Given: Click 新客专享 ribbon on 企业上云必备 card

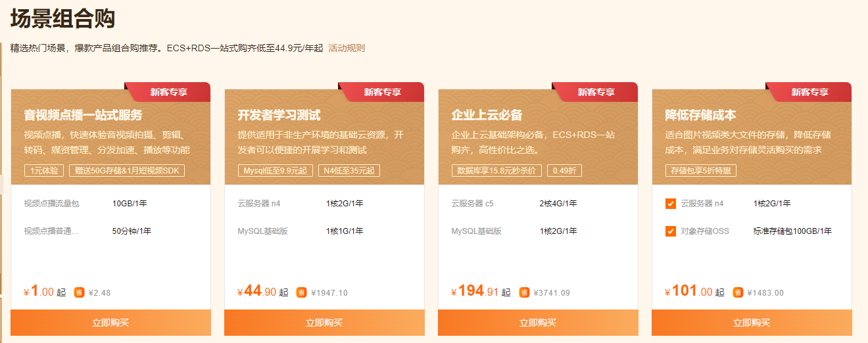Looking at the screenshot, I should click(596, 92).
